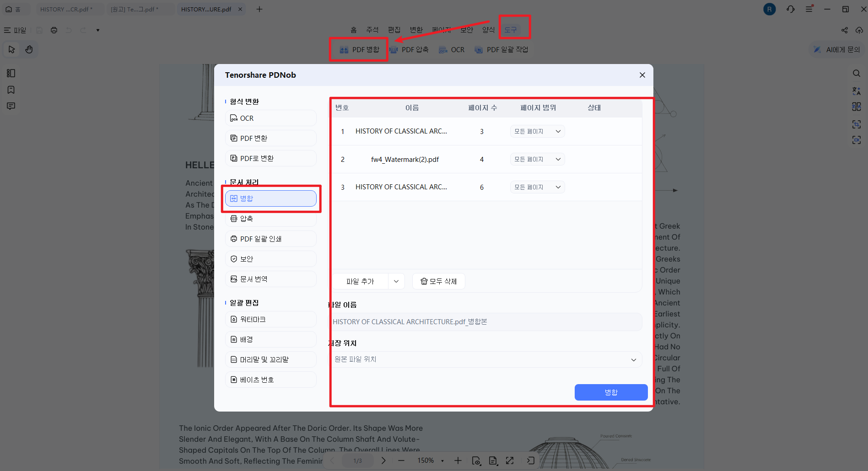Open the 도구 menu tab

[511, 30]
